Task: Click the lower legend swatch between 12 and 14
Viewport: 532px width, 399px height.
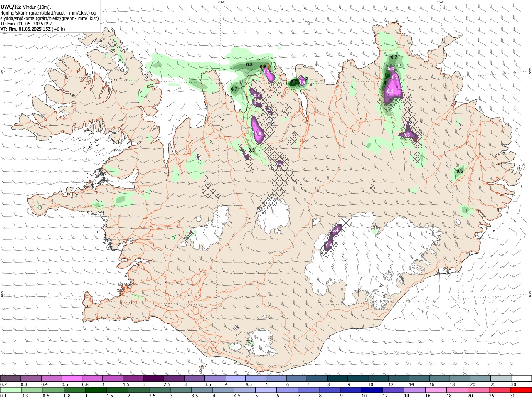Action: pyautogui.click(x=393, y=390)
